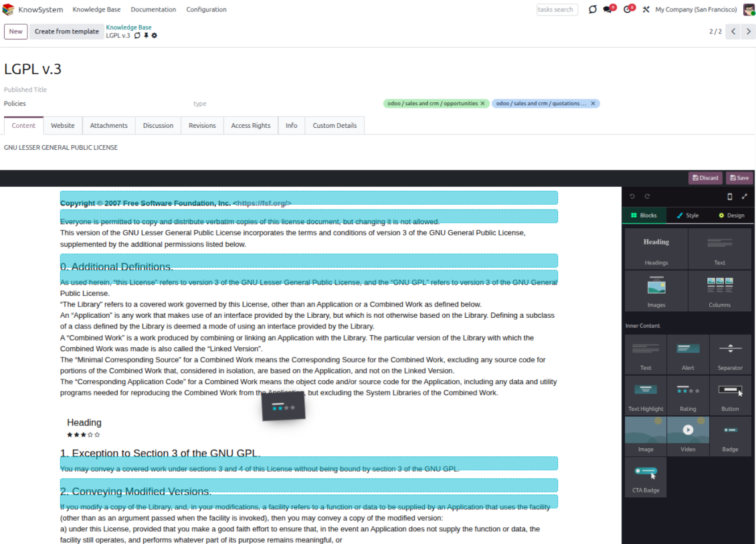Click the tasks search field
The height and width of the screenshot is (544, 756).
557,9
